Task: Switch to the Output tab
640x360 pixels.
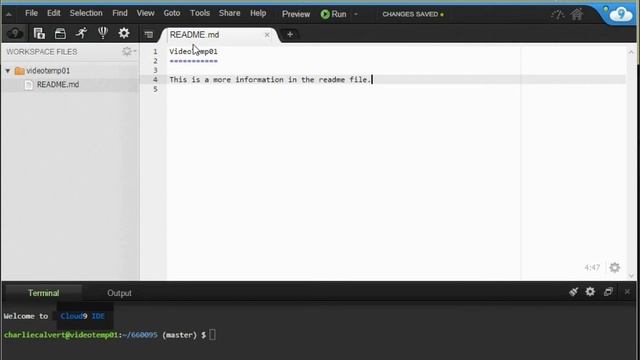Action: point(119,293)
